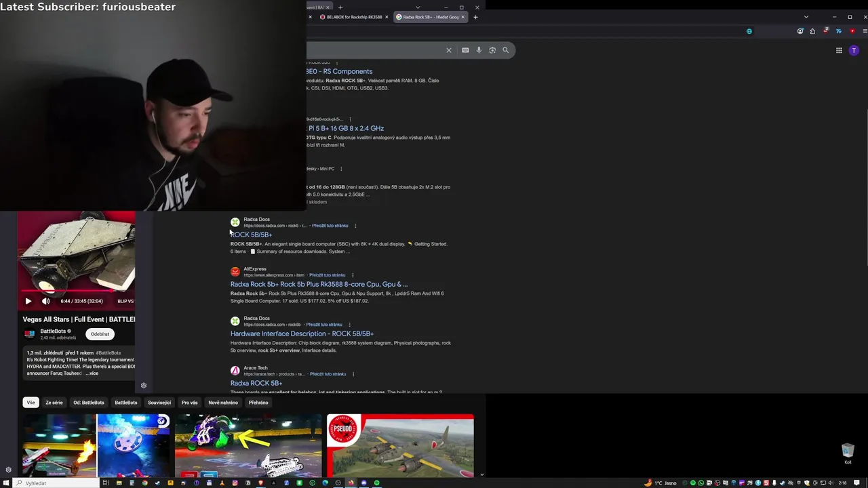Select the Přehráno filter chip
868x488 pixels.
coord(258,403)
